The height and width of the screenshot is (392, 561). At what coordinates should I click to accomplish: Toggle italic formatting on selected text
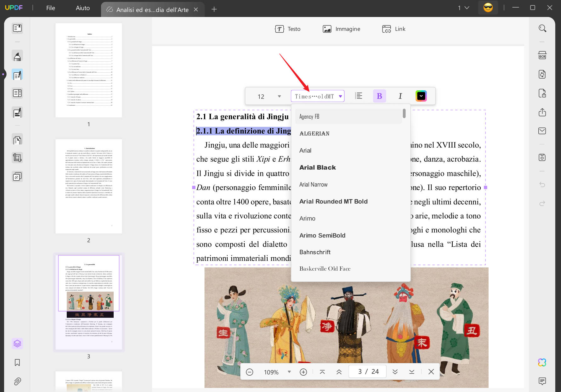coord(400,96)
